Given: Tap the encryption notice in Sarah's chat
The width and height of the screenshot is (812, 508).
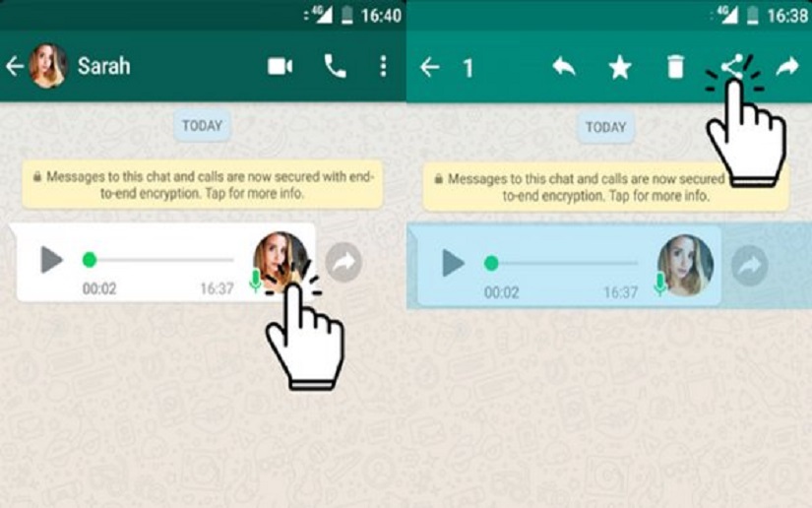Looking at the screenshot, I should pyautogui.click(x=202, y=185).
